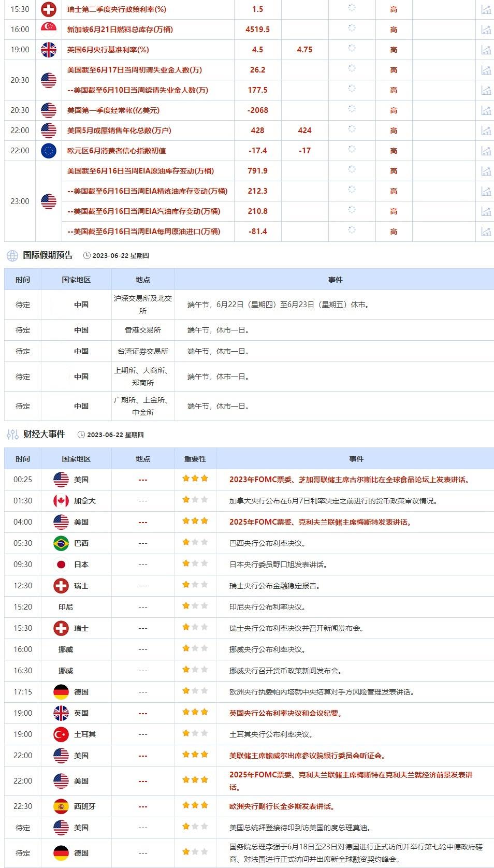Open 美国第一季度经常帐(亿美元) indicator link

pyautogui.click(x=113, y=110)
